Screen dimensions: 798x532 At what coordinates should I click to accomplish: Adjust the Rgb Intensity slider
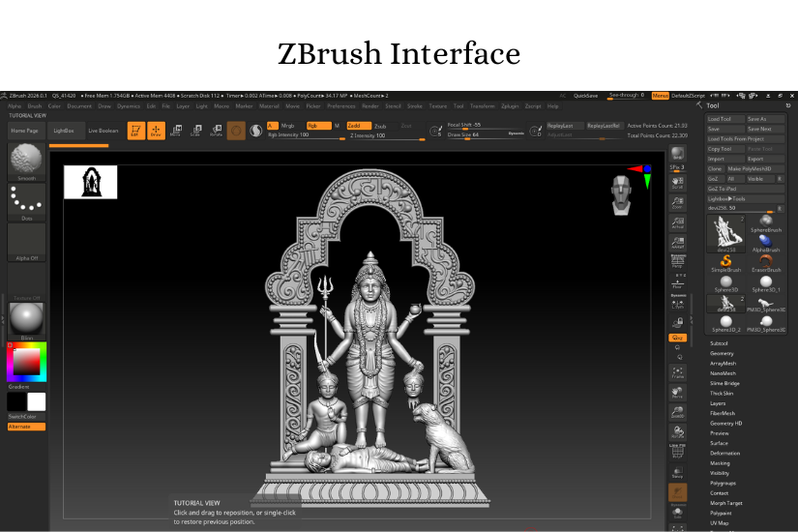pos(306,135)
